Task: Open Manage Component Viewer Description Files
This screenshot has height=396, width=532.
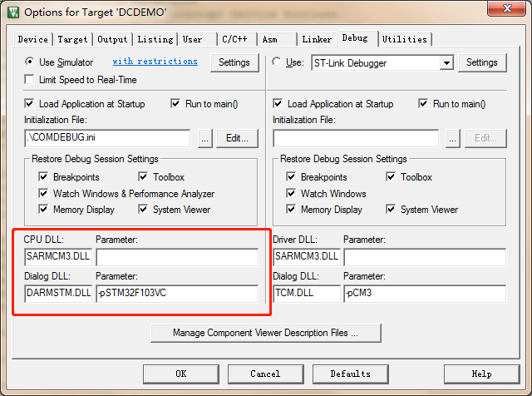Action: point(265,333)
